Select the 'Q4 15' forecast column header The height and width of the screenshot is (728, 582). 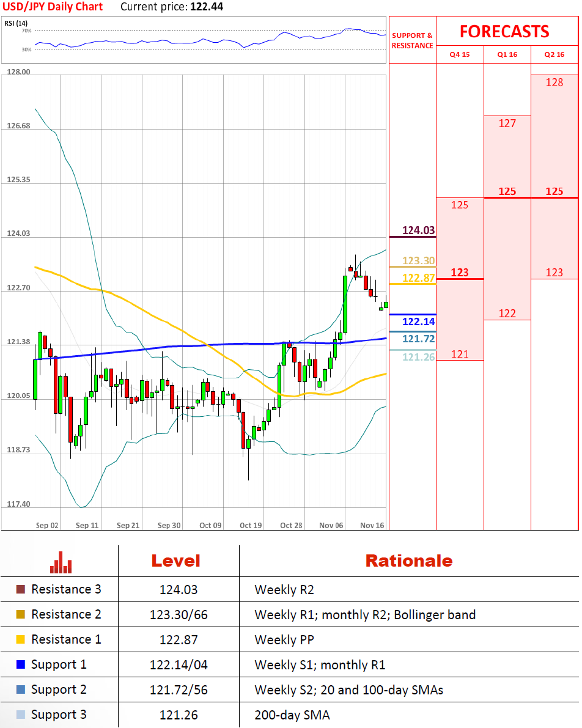click(460, 54)
